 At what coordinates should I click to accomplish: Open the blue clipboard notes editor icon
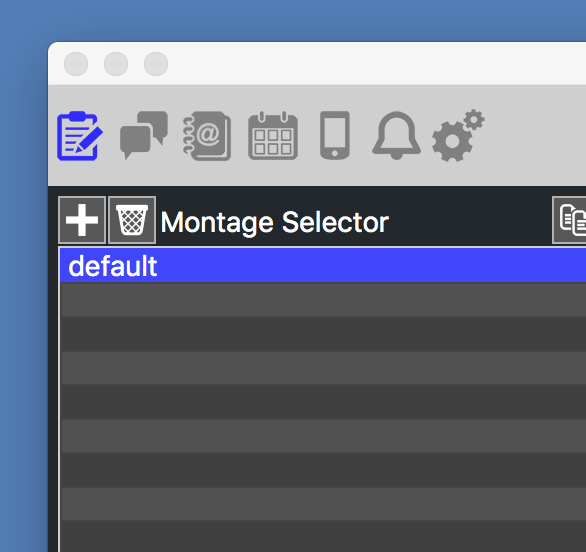(x=80, y=136)
